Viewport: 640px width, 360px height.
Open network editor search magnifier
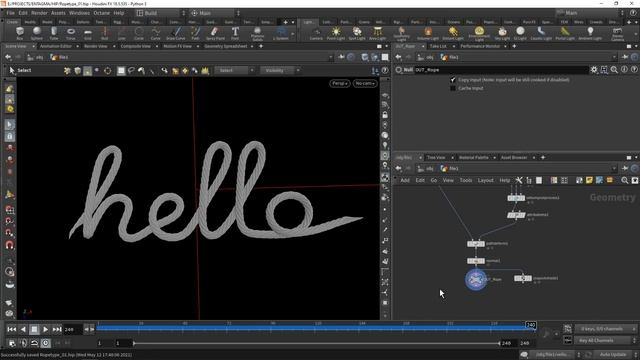point(624,180)
